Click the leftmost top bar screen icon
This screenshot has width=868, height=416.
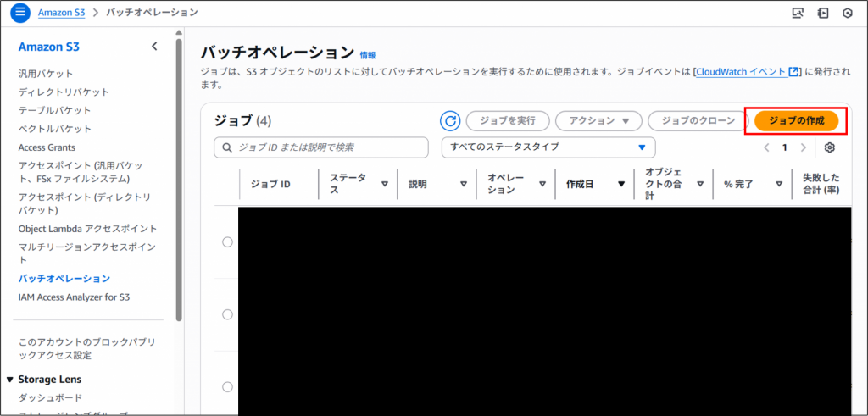tap(797, 13)
